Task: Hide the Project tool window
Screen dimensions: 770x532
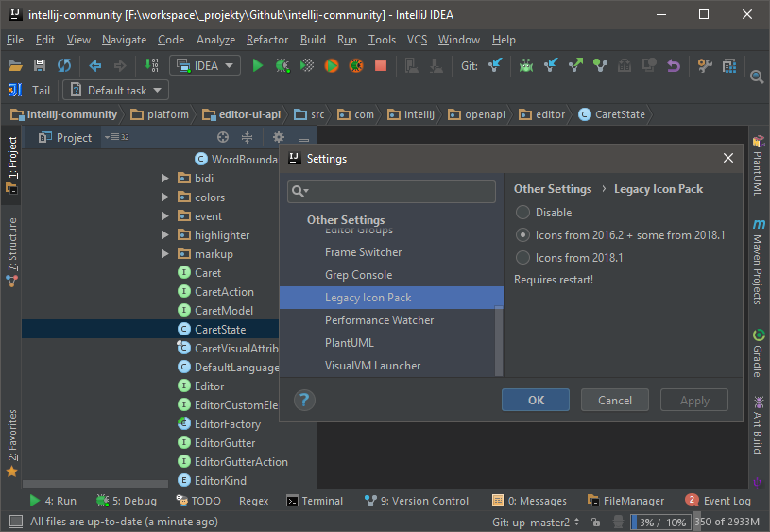Action: point(304,138)
